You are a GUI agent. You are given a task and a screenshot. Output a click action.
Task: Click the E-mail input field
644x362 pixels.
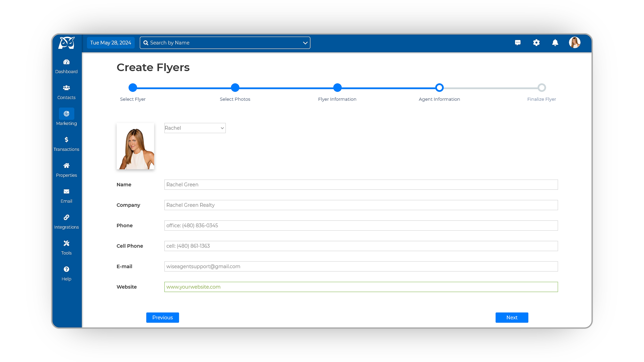361,266
